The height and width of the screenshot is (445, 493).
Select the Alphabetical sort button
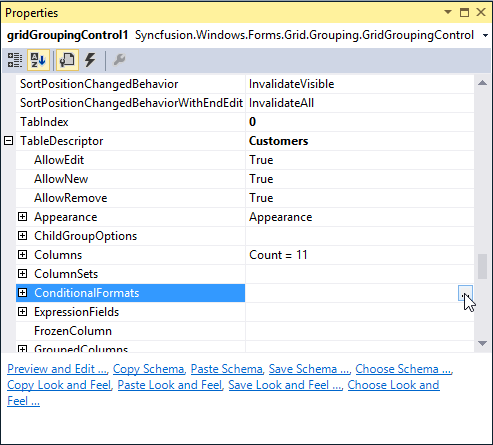click(x=38, y=60)
